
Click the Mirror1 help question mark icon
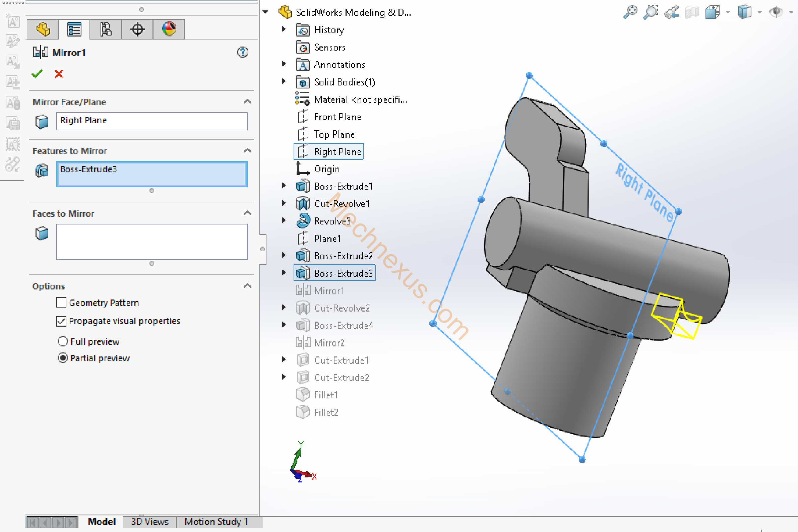pos(242,52)
